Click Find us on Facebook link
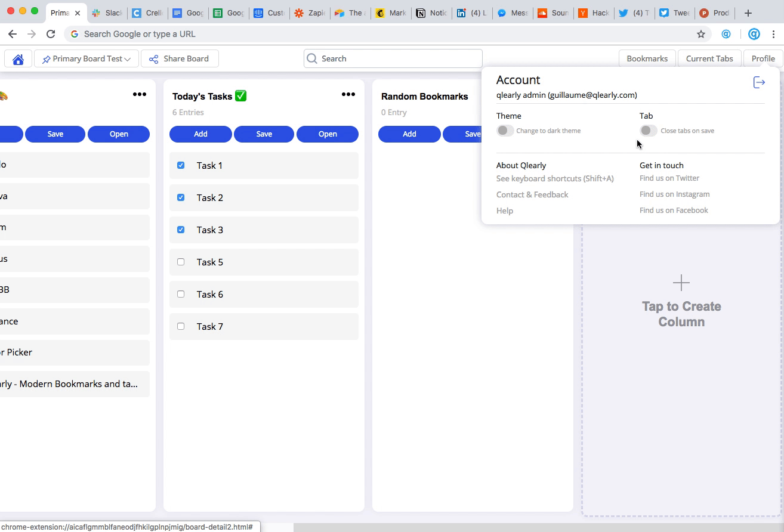Screen dimensions: 784x532 (674, 211)
